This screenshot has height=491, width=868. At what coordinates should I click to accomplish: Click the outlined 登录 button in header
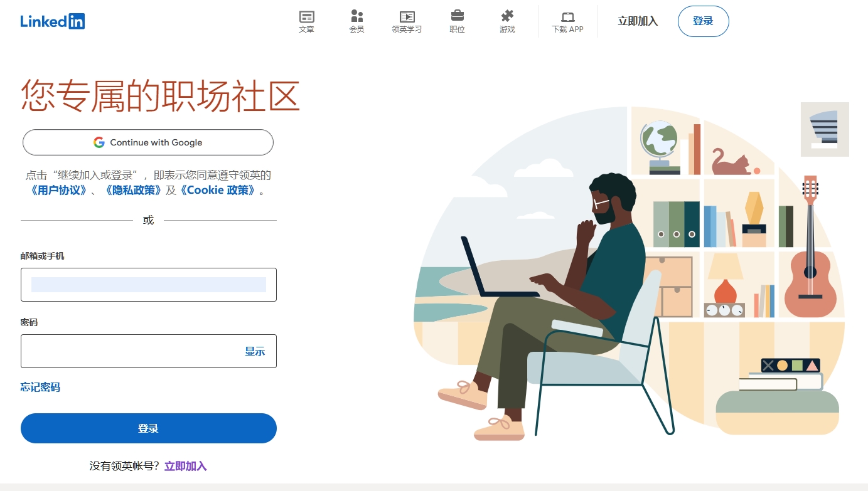703,21
